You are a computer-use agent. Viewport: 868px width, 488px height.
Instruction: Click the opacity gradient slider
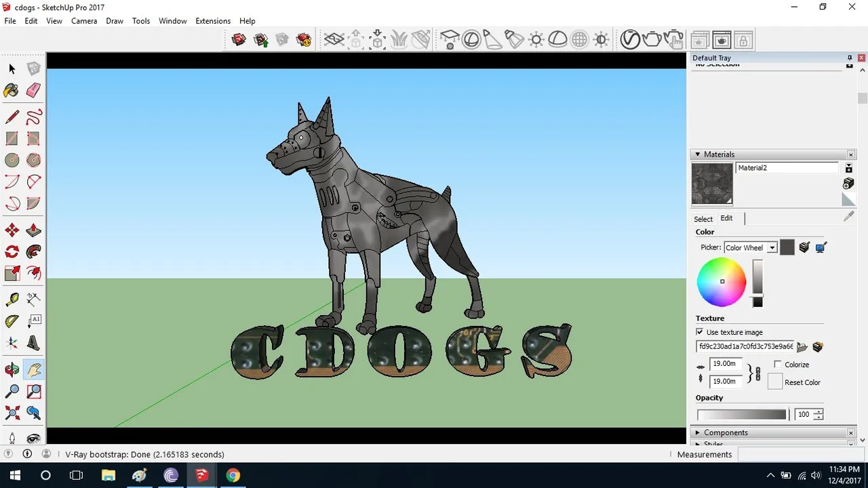point(742,414)
